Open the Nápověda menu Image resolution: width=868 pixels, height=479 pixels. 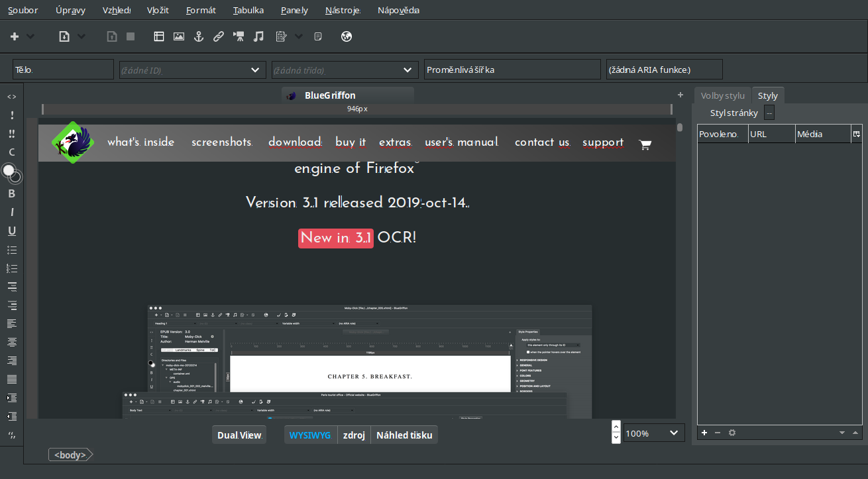click(398, 10)
